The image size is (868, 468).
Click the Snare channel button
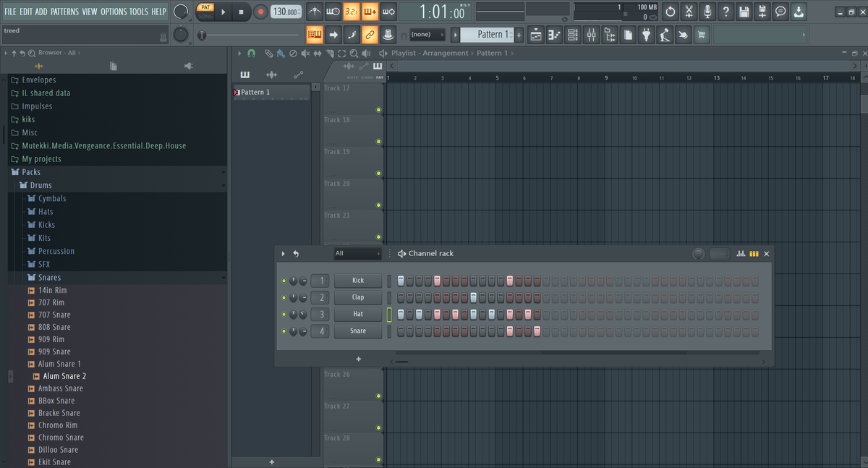[358, 331]
